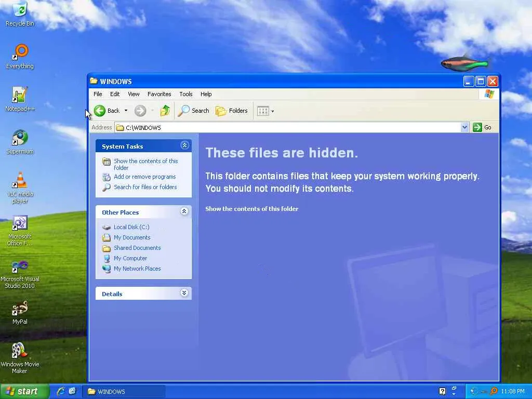Open the Favorites menu
This screenshot has height=399, width=532.
tap(159, 94)
